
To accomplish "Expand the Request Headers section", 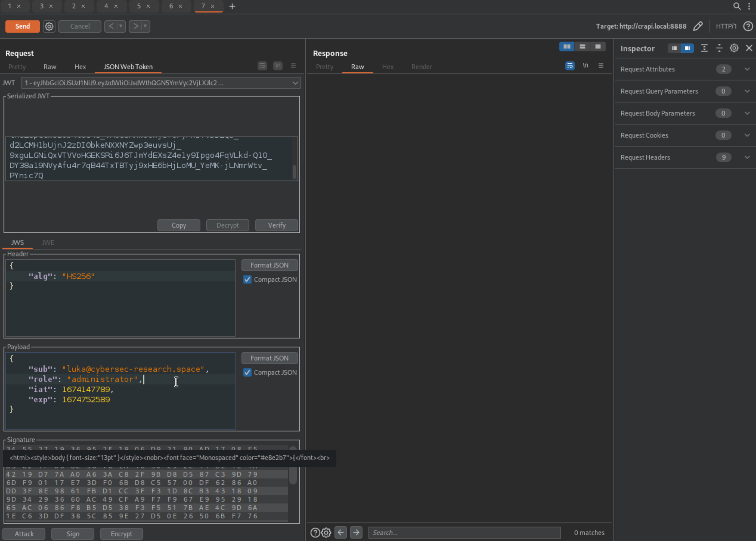I will tap(747, 157).
